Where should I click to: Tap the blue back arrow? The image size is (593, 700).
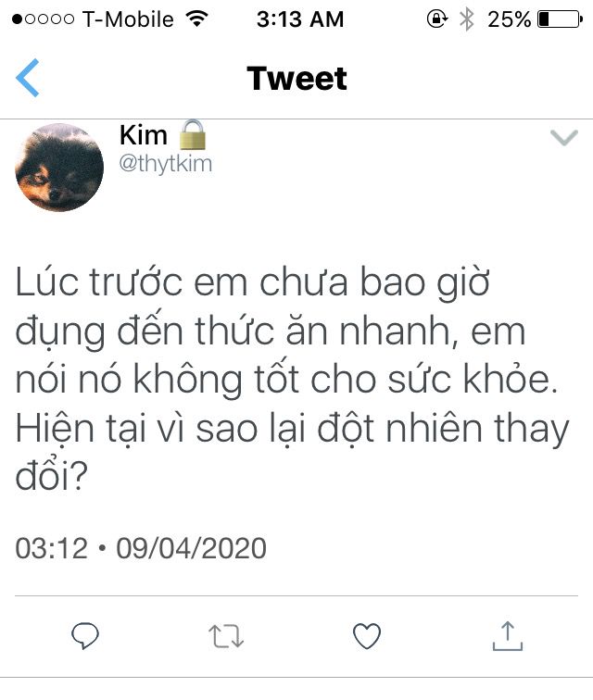[28, 78]
